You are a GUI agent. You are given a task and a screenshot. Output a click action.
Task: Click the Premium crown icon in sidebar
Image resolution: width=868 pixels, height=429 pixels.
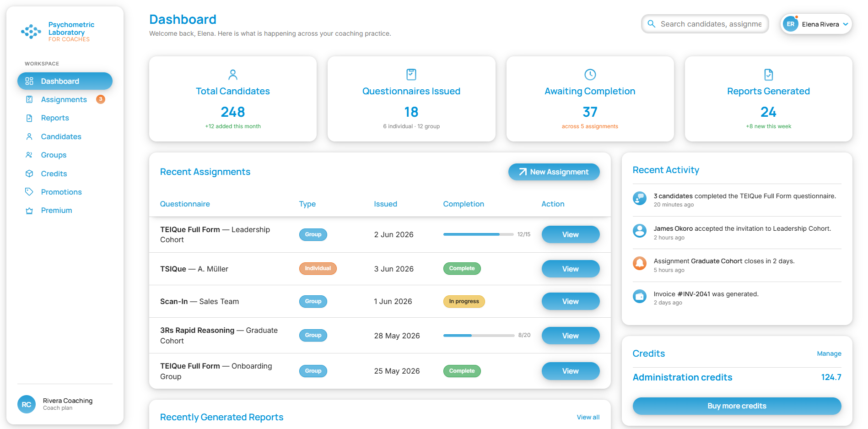pos(29,211)
